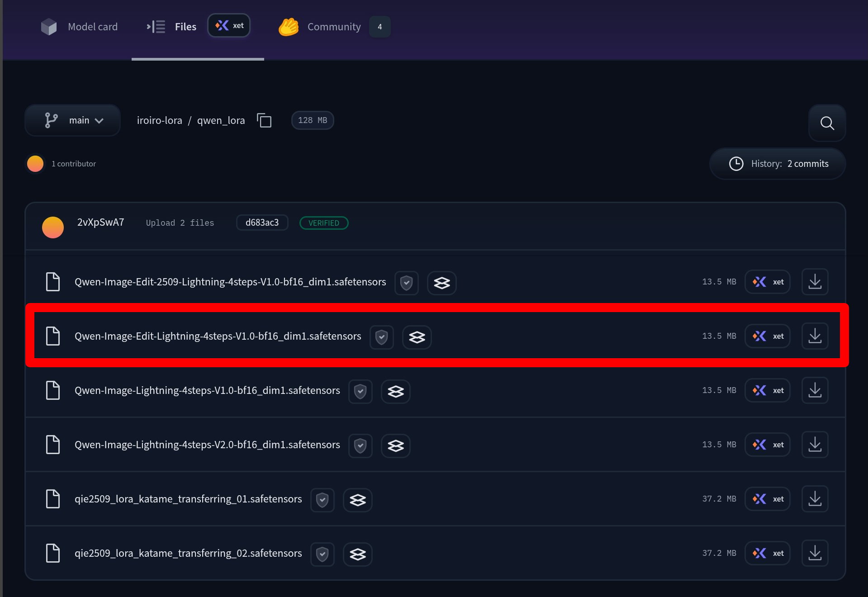Click security shield for Qwen-Image-Edit-Lightning file
Viewport: 868px width, 597px height.
pyautogui.click(x=382, y=337)
